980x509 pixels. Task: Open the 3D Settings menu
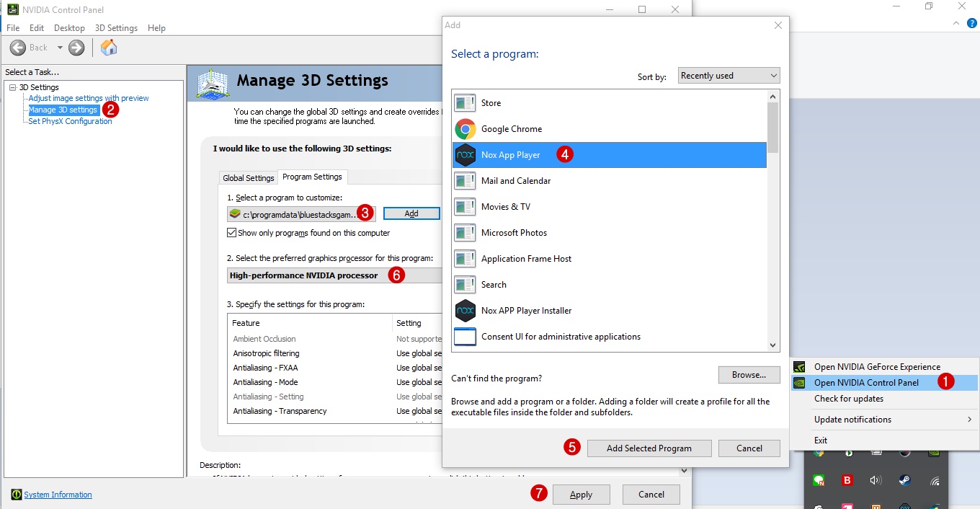click(116, 28)
